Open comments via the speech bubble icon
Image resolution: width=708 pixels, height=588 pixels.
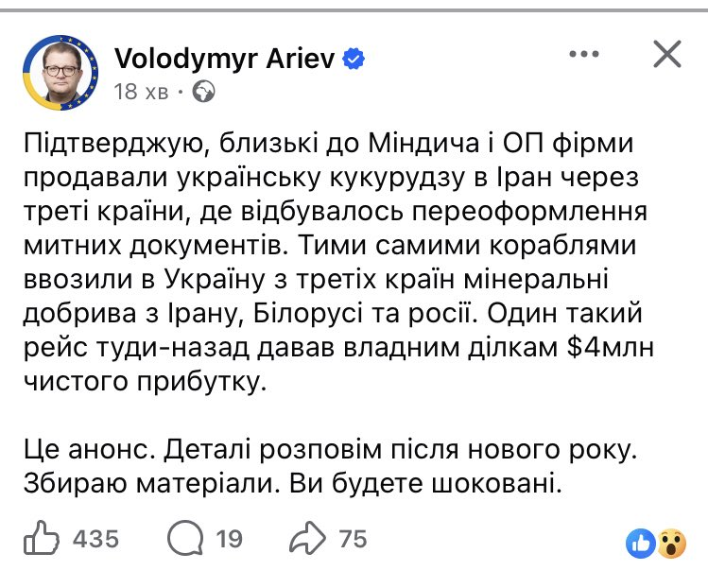coord(184,540)
